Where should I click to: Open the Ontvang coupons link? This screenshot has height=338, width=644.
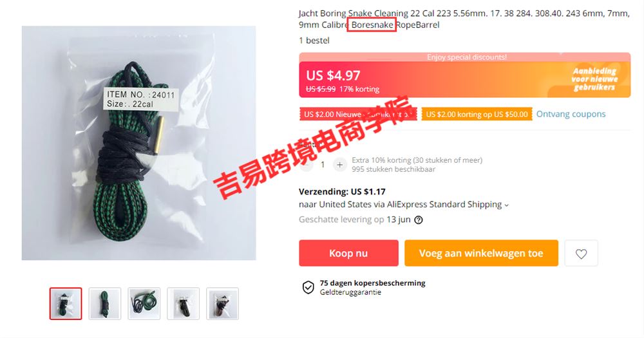click(571, 114)
